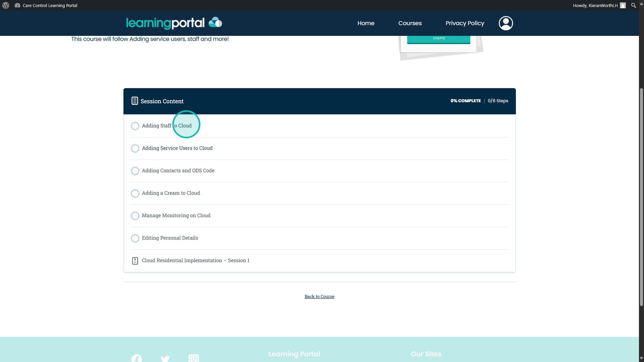Open the Courses menu item

pos(410,23)
